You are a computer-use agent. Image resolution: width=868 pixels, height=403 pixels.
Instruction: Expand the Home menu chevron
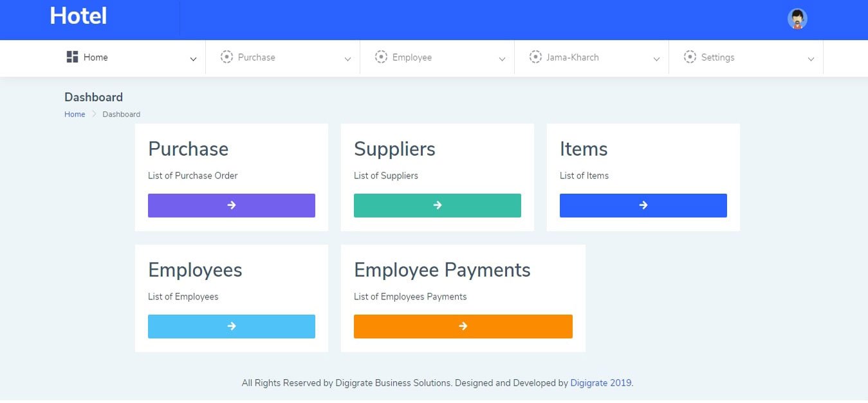pos(193,59)
